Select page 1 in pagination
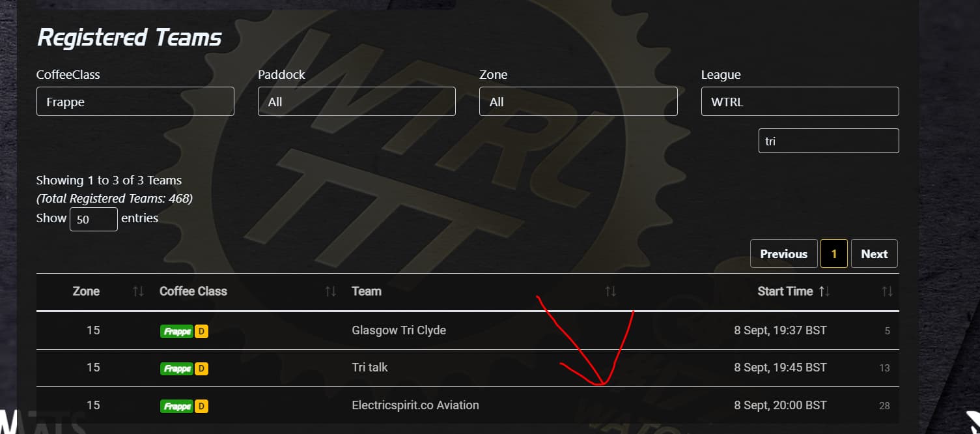This screenshot has height=434, width=980. click(834, 254)
